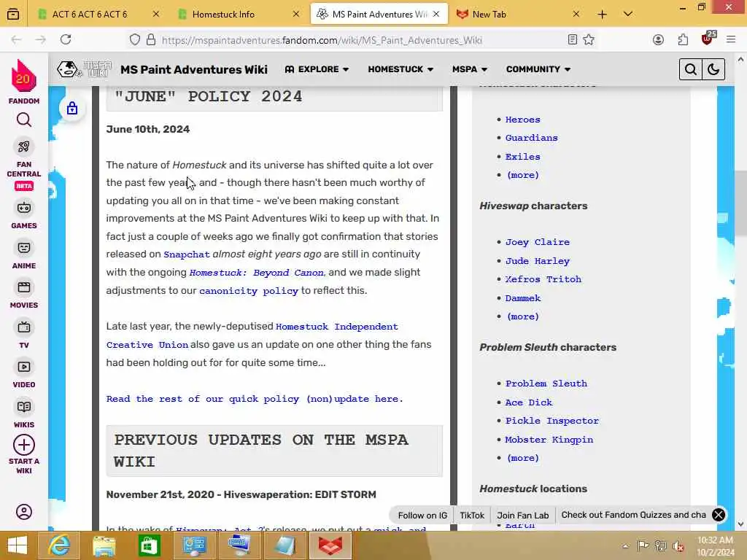
Task: Expand the MSPA dropdown menu
Action: 470,69
